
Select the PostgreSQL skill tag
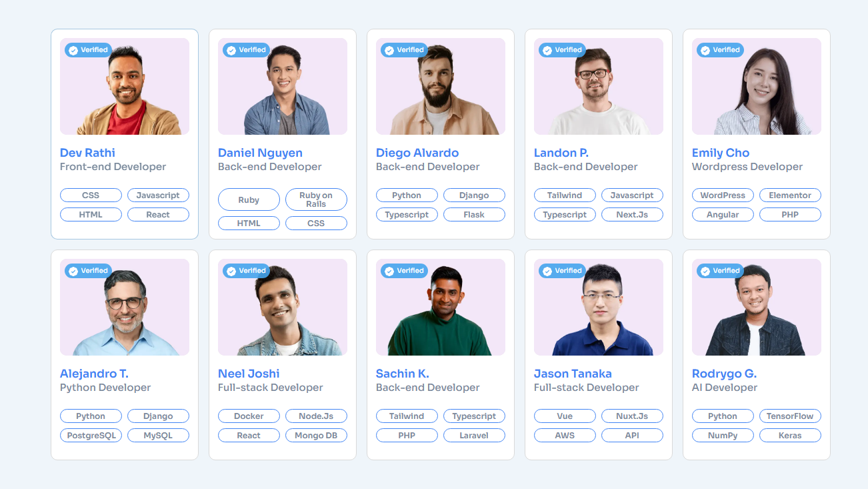(91, 436)
